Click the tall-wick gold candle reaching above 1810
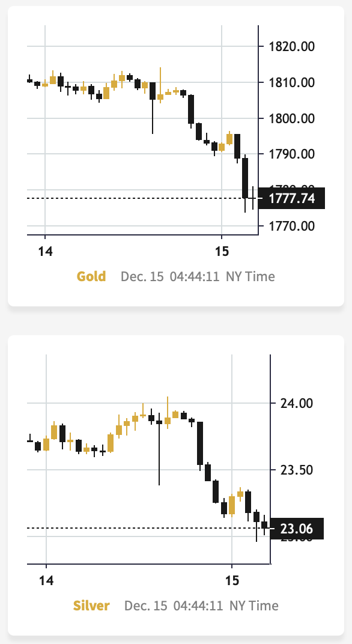The height and width of the screenshot is (644, 352). pos(160,85)
